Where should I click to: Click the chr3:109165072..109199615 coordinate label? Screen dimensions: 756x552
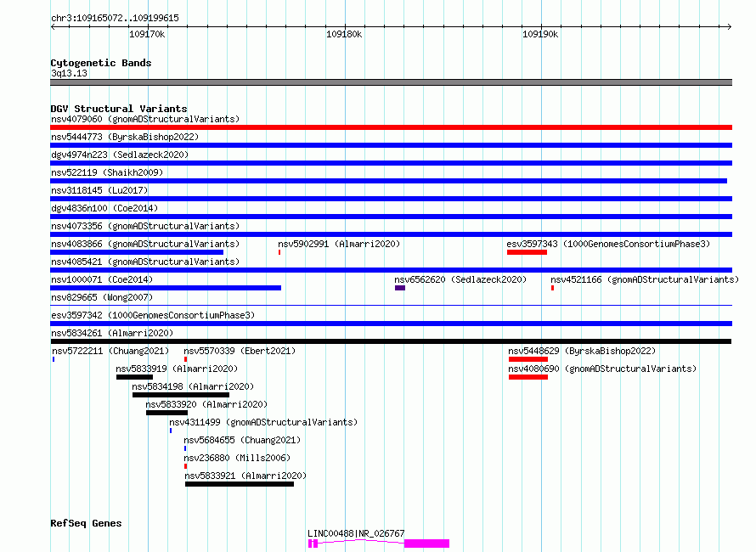pos(115,19)
